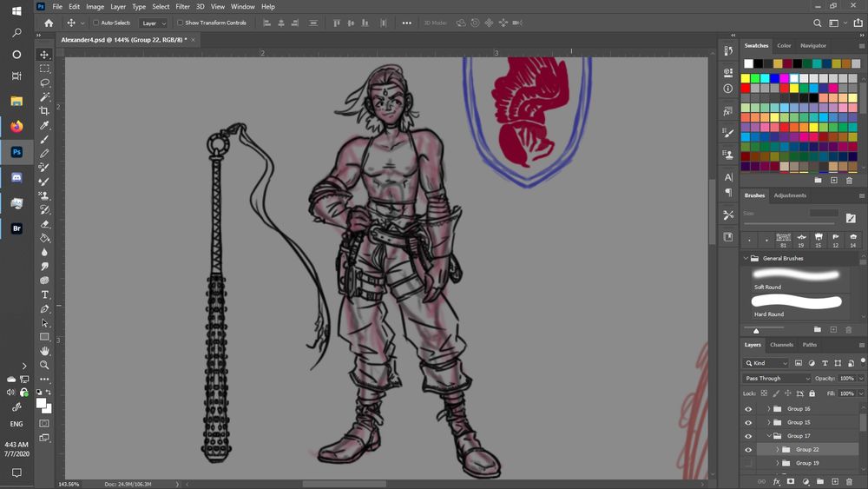
Task: Select the Hard Round brush preset
Action: pyautogui.click(x=797, y=302)
